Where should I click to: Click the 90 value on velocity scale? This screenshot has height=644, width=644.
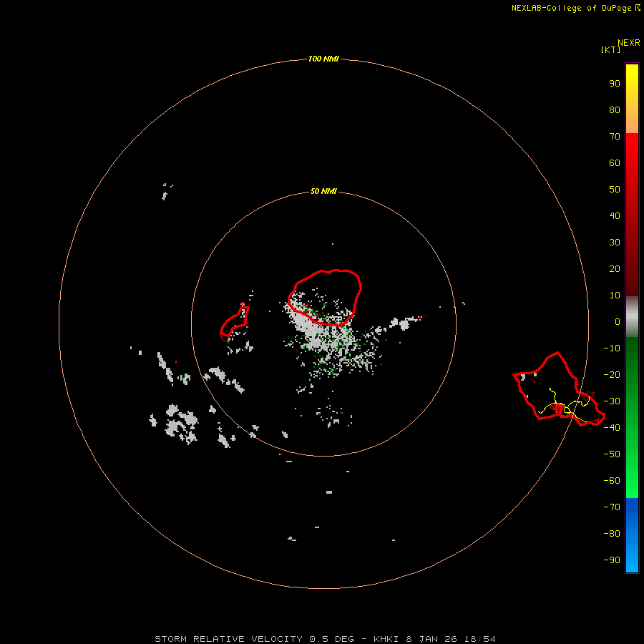(x=615, y=84)
